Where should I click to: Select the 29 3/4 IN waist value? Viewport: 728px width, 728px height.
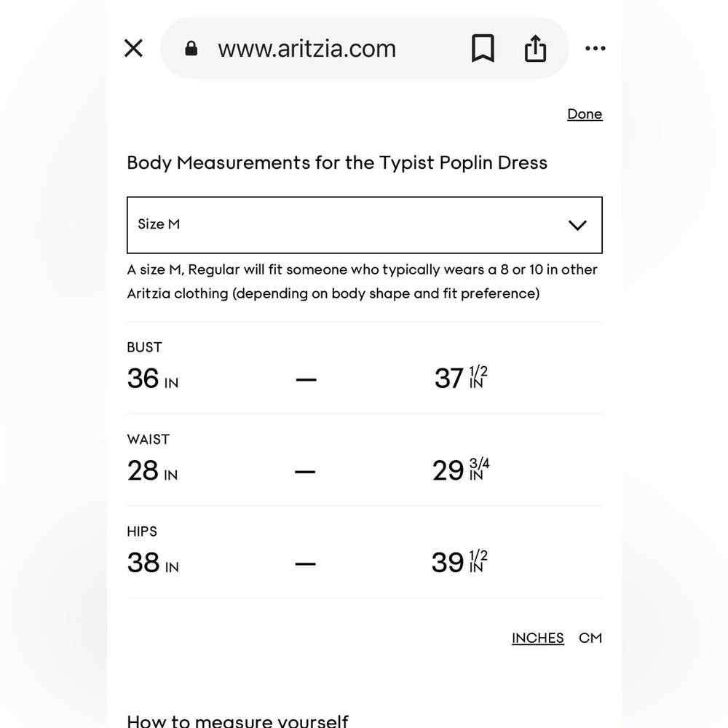461,470
